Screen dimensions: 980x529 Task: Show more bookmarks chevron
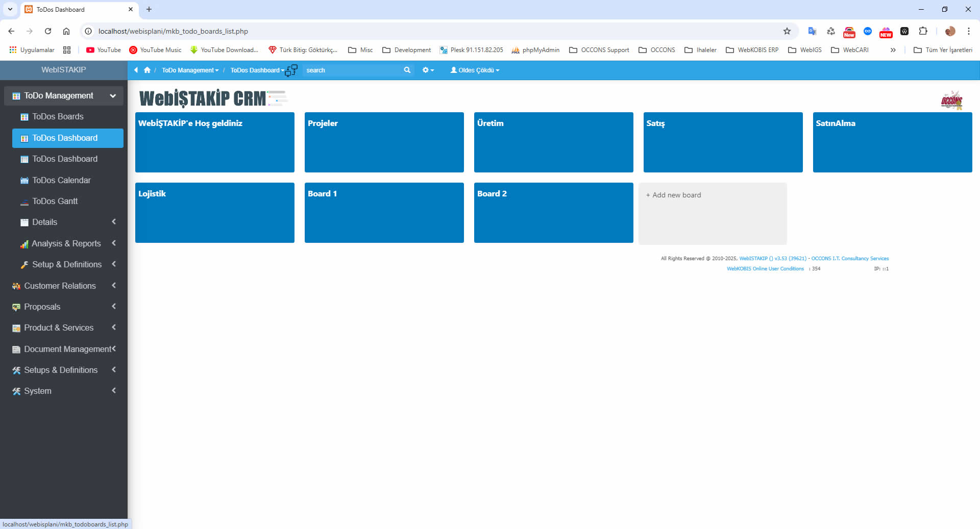[x=893, y=50]
